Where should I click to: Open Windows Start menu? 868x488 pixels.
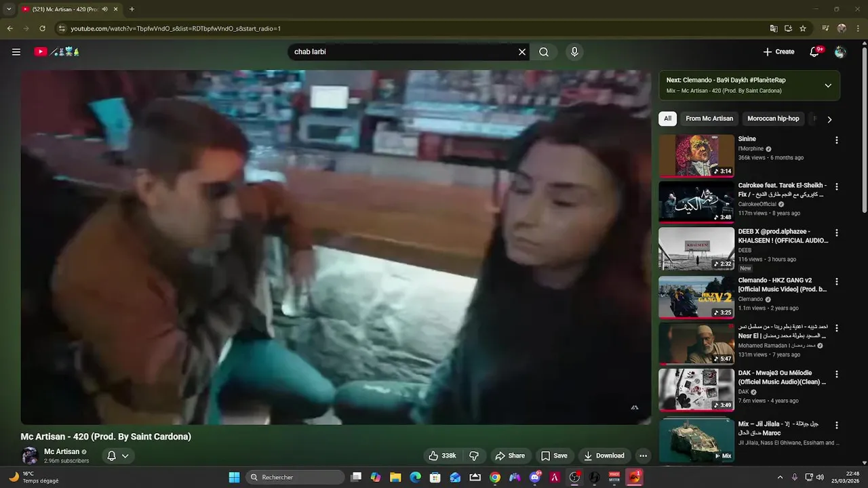click(x=234, y=477)
